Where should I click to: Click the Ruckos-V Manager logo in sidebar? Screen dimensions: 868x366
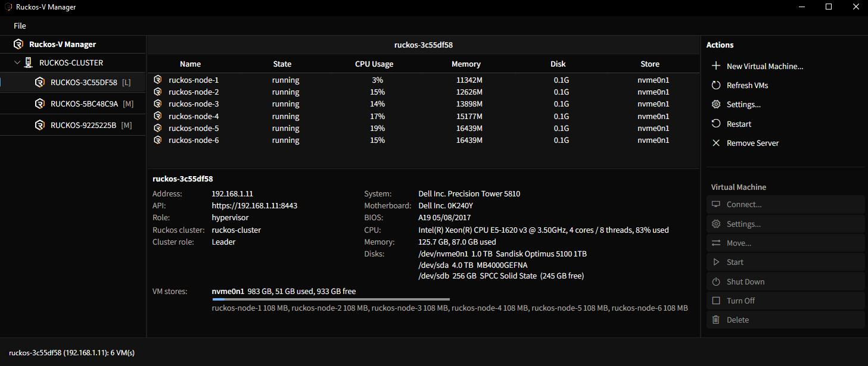pos(18,44)
